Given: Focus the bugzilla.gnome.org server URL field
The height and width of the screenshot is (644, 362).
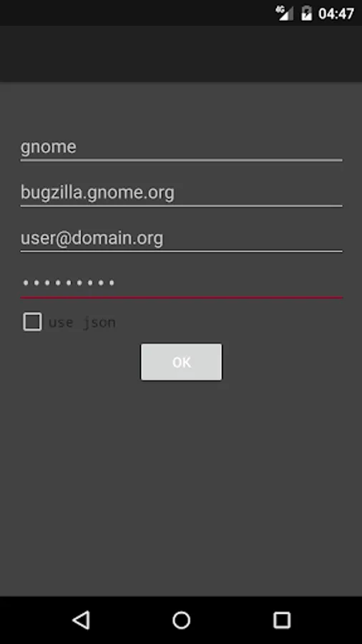Looking at the screenshot, I should pos(181,192).
